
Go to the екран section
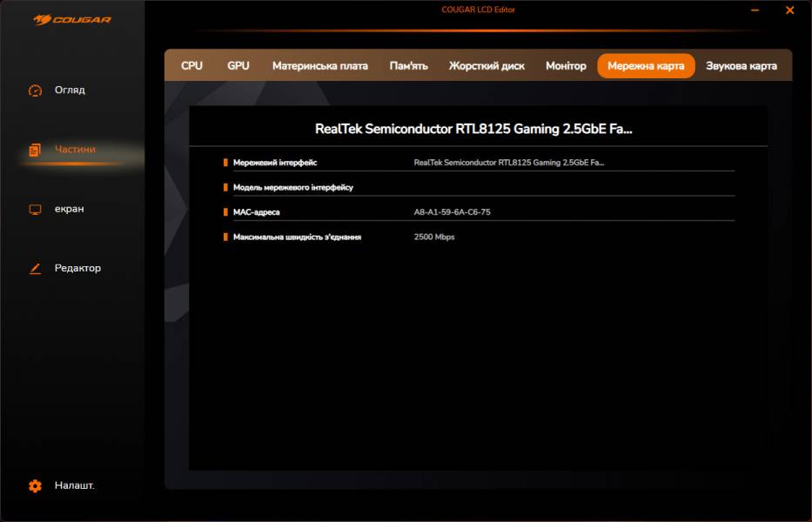pyautogui.click(x=70, y=210)
